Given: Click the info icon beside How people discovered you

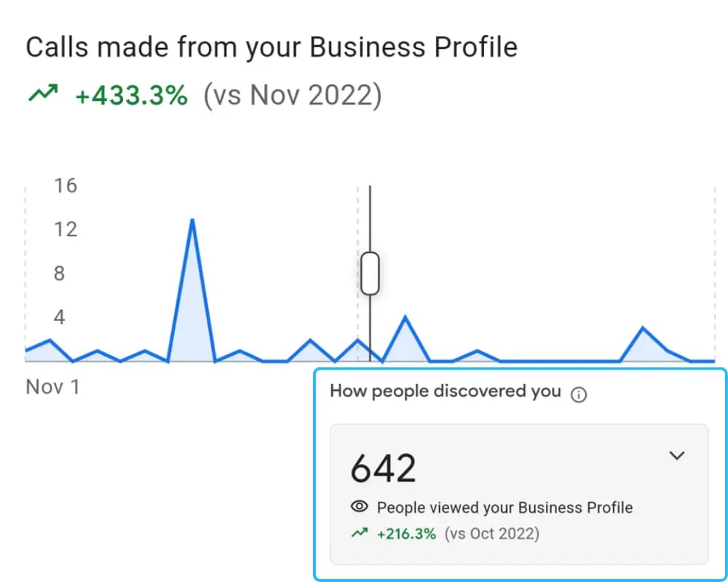Looking at the screenshot, I should [x=579, y=395].
